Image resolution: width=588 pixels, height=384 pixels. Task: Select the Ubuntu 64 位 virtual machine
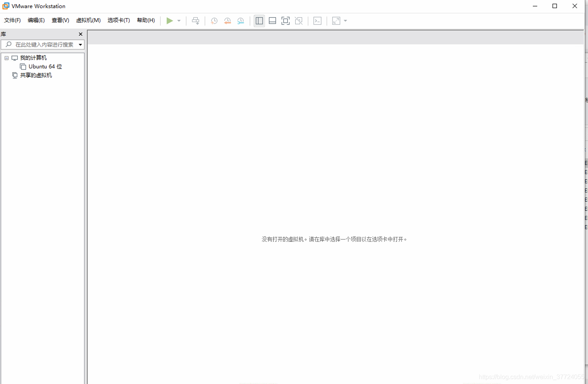[45, 67]
